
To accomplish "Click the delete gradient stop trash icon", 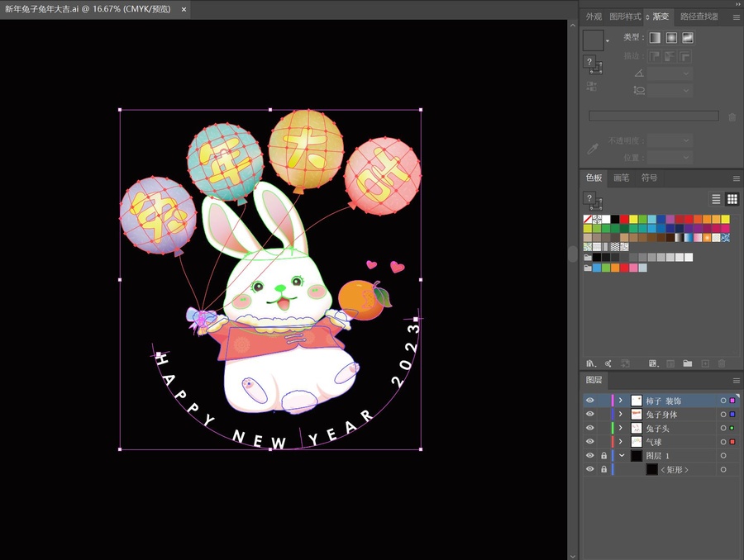I will tap(732, 116).
